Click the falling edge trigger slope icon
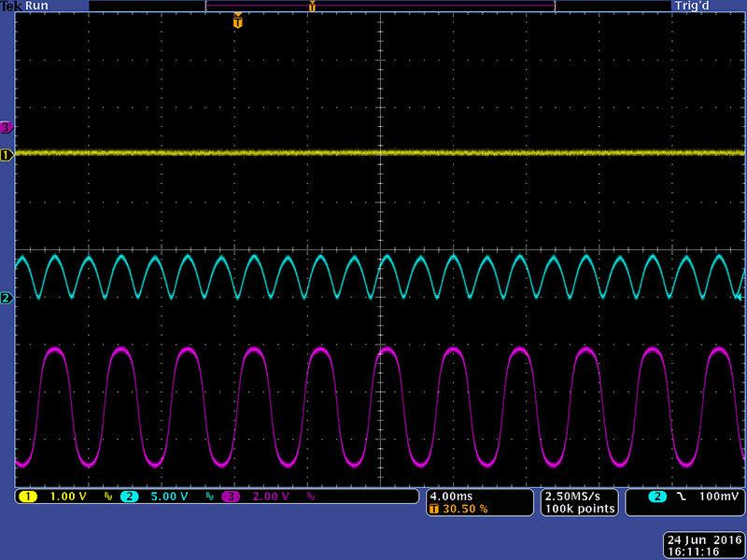Screen dimensions: 747x560 [x=682, y=497]
